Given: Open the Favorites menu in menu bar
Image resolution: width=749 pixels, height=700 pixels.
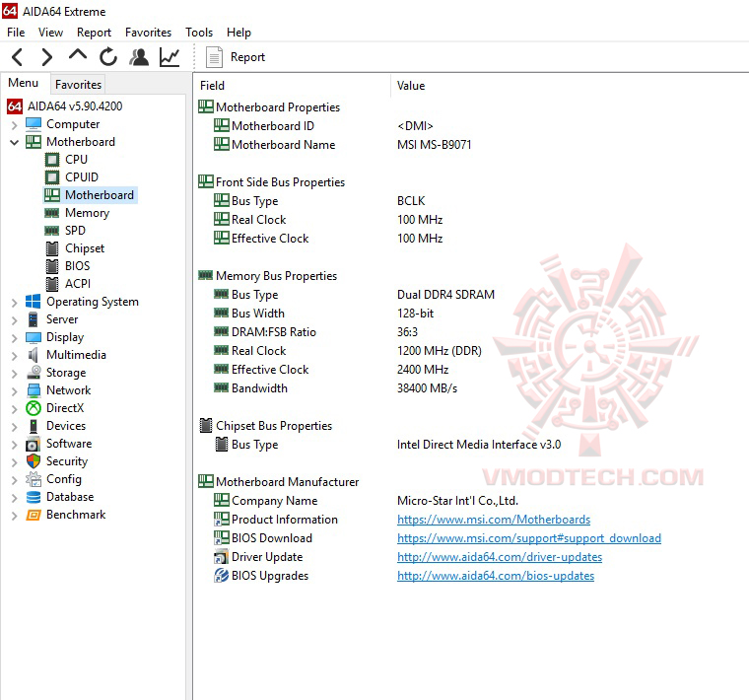Looking at the screenshot, I should [x=148, y=32].
